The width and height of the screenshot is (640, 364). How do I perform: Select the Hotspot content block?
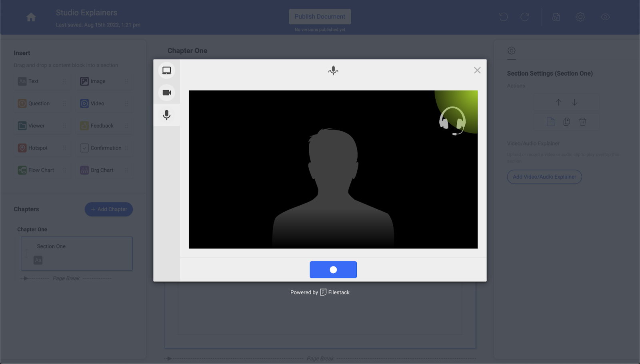click(x=42, y=148)
